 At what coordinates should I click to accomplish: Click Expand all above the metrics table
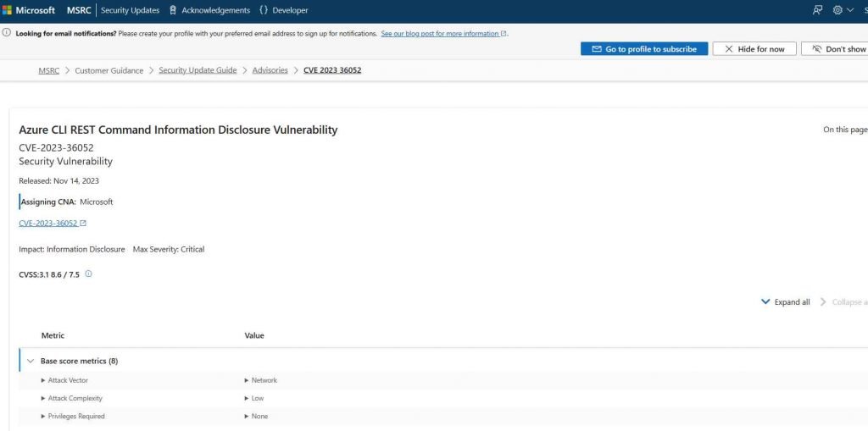[786, 302]
